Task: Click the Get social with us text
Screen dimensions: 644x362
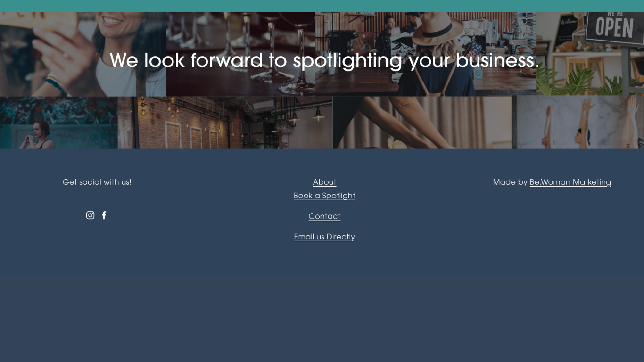Action: [97, 182]
